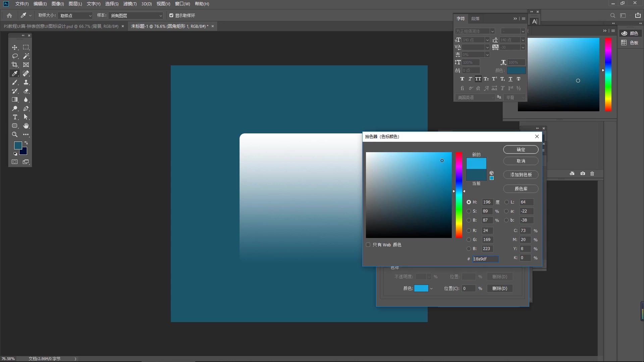Select the Brush tool
The height and width of the screenshot is (362, 644).
[x=15, y=82]
